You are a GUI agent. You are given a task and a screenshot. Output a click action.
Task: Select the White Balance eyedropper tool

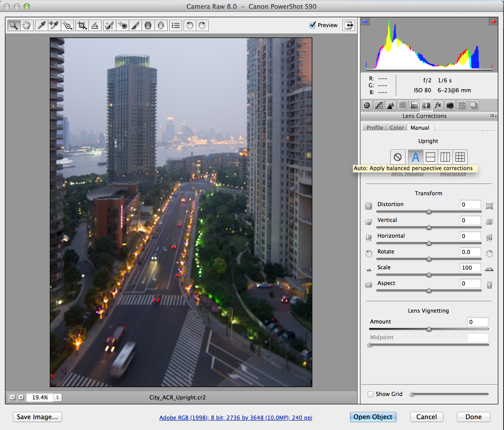tap(41, 25)
